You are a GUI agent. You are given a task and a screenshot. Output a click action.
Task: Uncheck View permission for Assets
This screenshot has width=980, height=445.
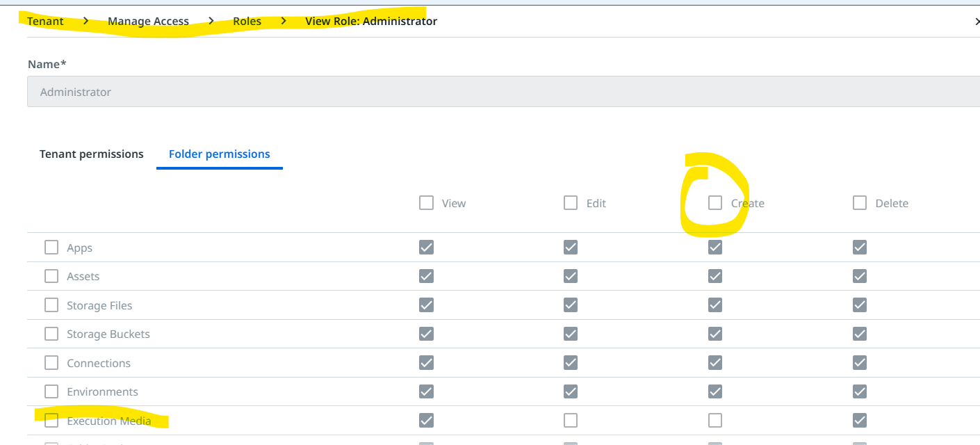coord(426,275)
